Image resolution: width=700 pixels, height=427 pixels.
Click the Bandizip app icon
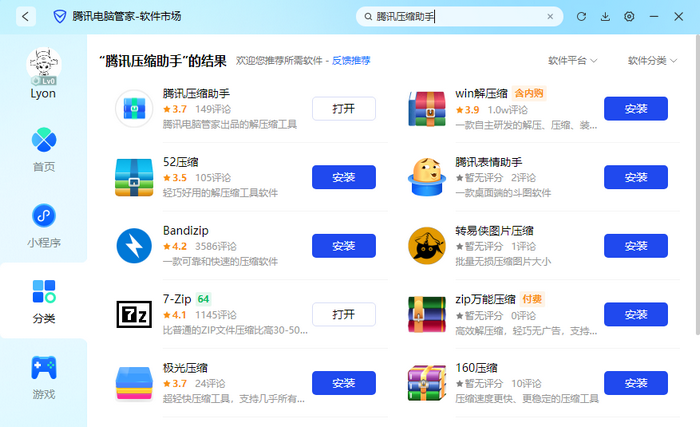coord(133,246)
